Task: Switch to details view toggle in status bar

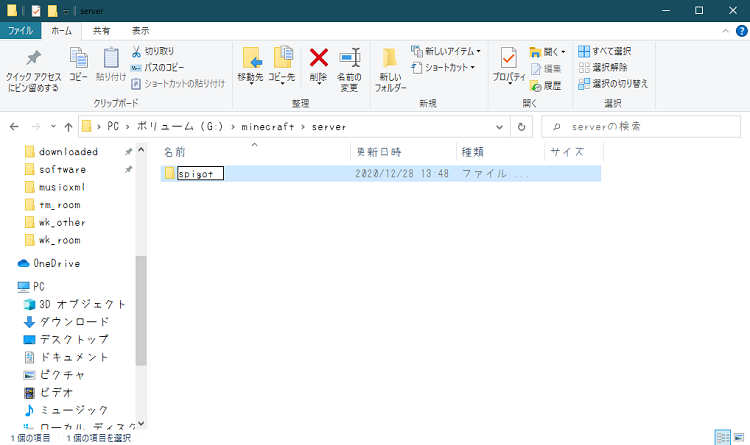Action: coord(722,438)
